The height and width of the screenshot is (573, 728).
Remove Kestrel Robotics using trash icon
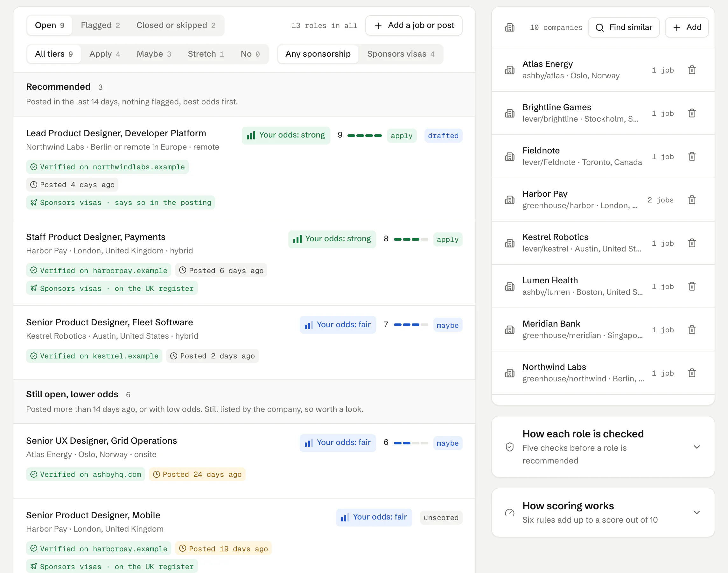click(x=692, y=243)
